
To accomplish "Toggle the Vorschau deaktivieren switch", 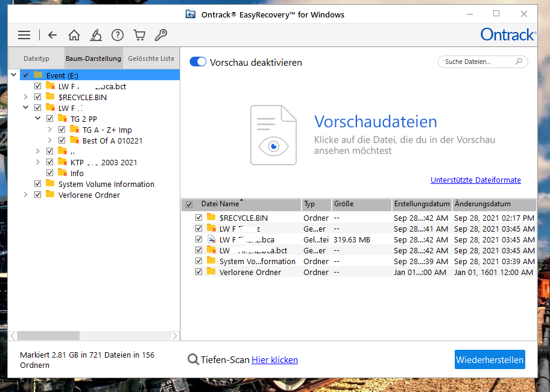I will click(198, 62).
